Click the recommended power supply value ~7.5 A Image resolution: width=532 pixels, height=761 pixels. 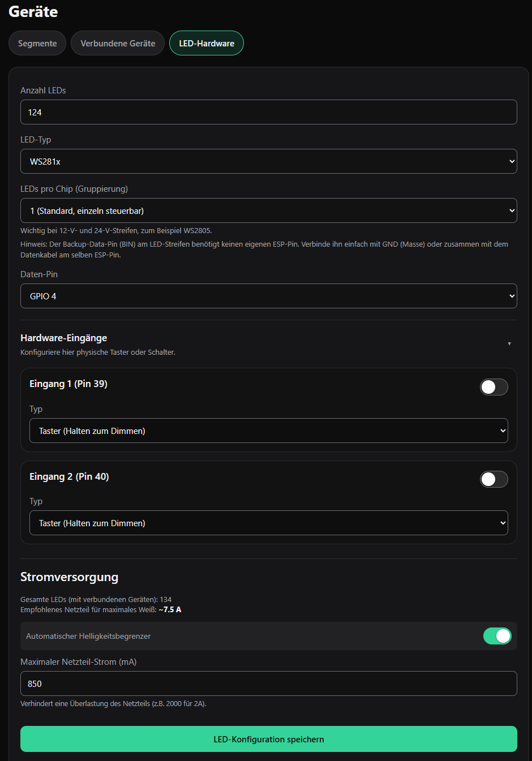[x=170, y=609]
